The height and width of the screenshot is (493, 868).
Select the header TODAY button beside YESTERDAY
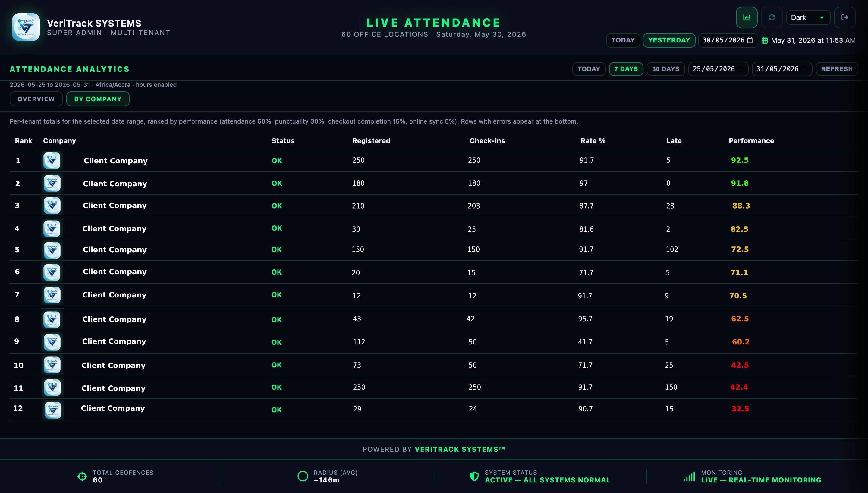[x=623, y=40]
